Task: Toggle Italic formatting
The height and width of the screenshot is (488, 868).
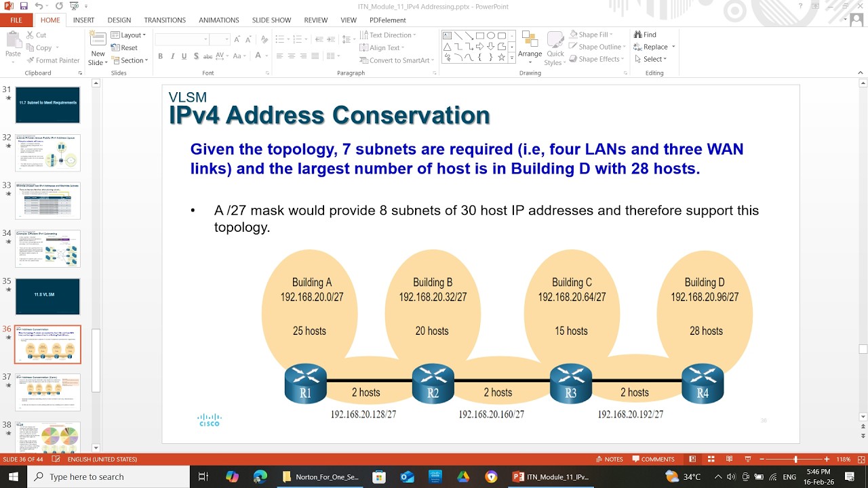Action: [173, 56]
